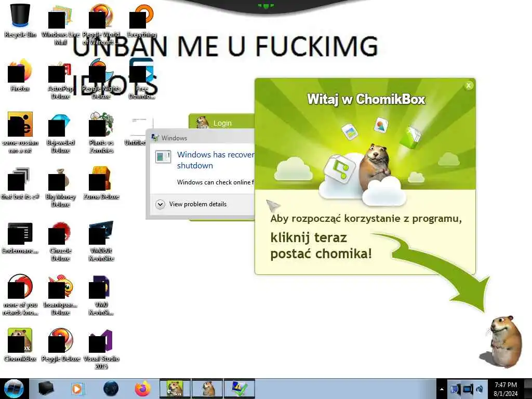Open the Untitled desktop file

[x=136, y=131]
